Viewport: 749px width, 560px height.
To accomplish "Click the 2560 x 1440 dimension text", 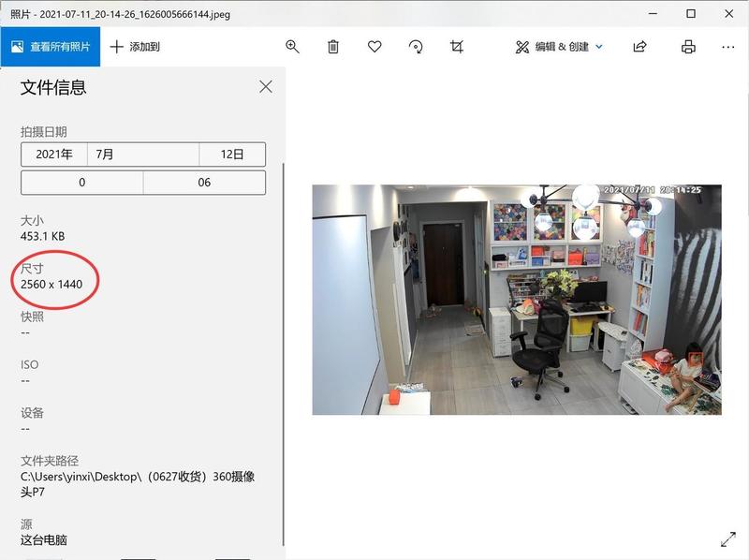I will [51, 285].
